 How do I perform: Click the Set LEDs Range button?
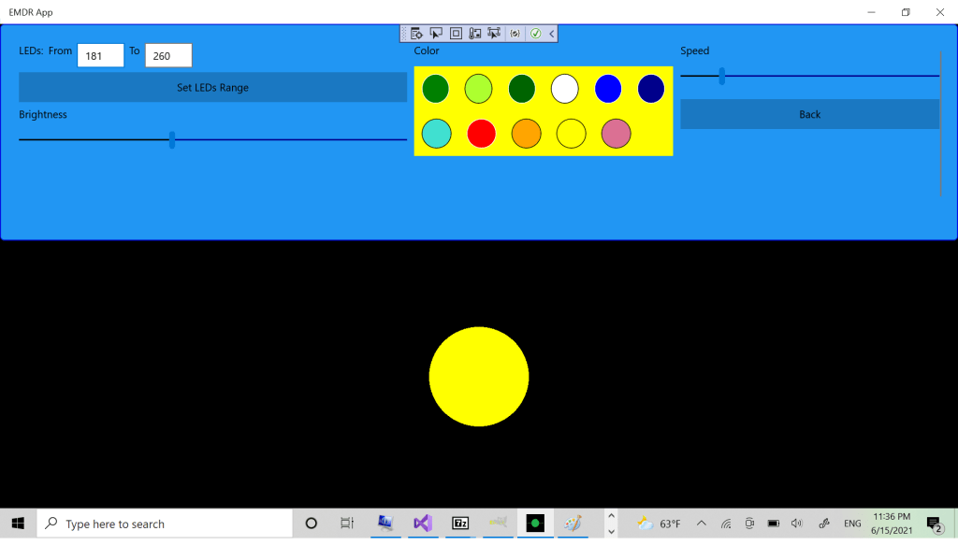pos(212,88)
